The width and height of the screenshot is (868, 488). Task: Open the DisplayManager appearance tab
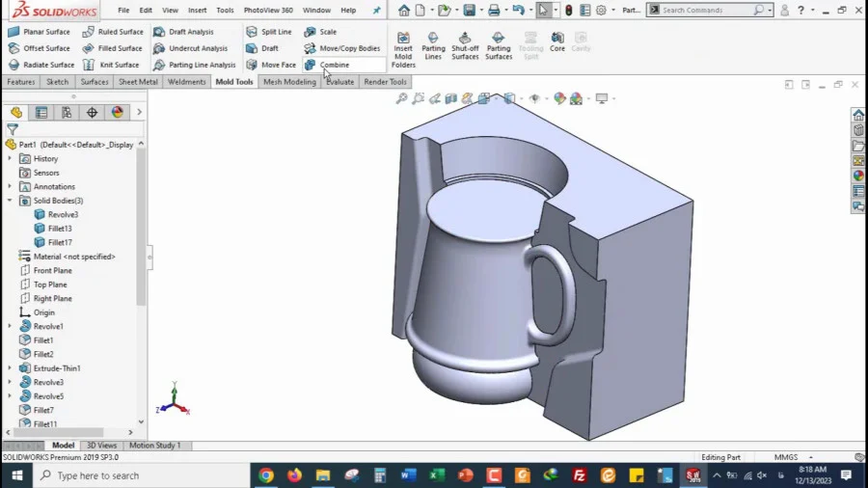point(118,113)
